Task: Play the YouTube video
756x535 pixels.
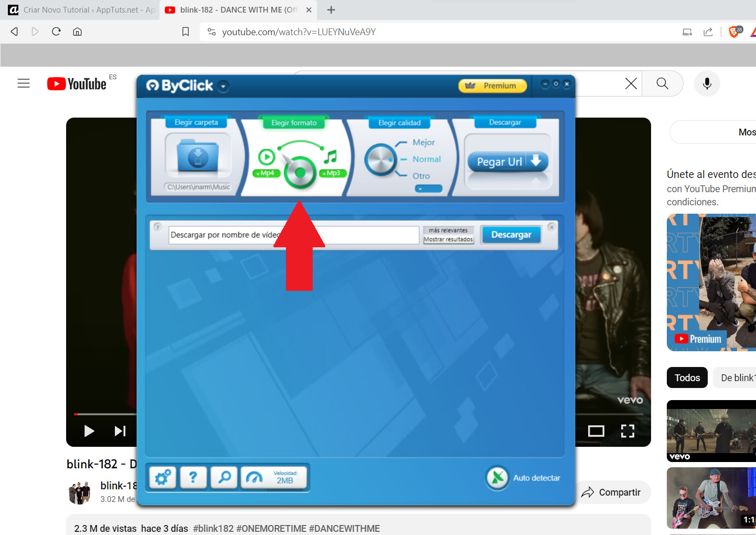Action: pyautogui.click(x=89, y=431)
